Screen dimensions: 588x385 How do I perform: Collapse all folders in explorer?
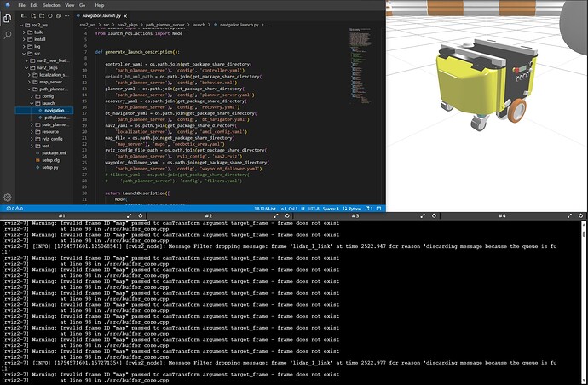59,15
